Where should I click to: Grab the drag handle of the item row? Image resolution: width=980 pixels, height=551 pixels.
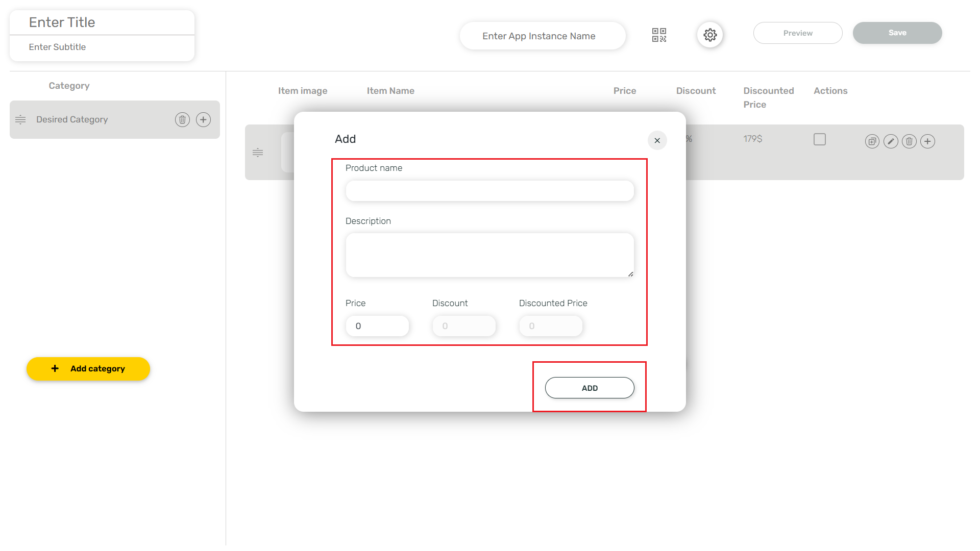click(x=258, y=152)
